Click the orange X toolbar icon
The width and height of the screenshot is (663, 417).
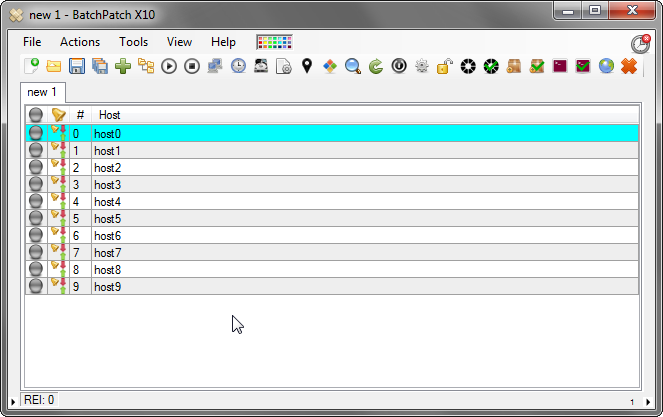[x=629, y=66]
